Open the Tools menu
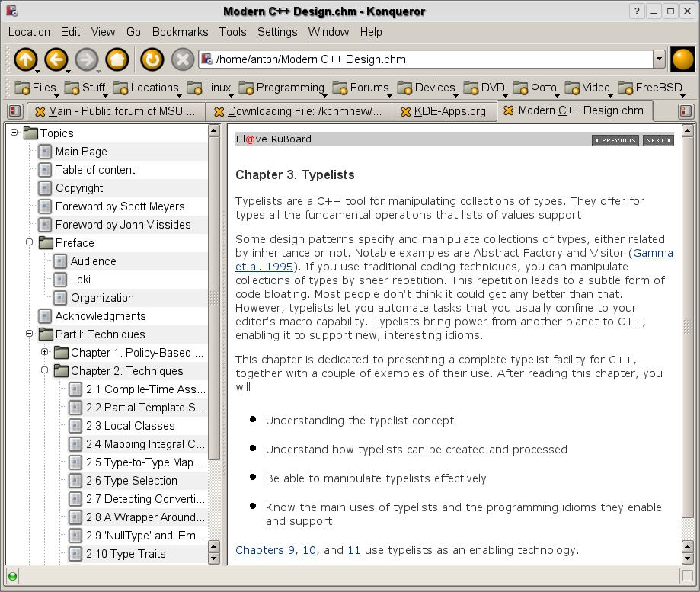This screenshot has height=592, width=700. point(232,32)
